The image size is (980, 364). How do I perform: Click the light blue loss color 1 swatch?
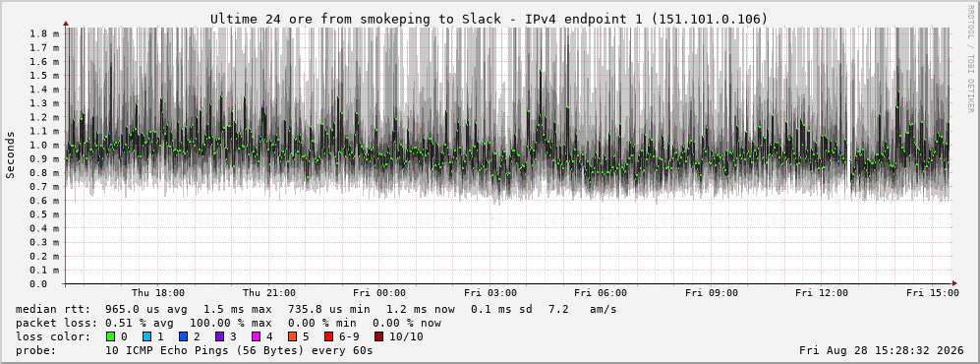coord(146,336)
